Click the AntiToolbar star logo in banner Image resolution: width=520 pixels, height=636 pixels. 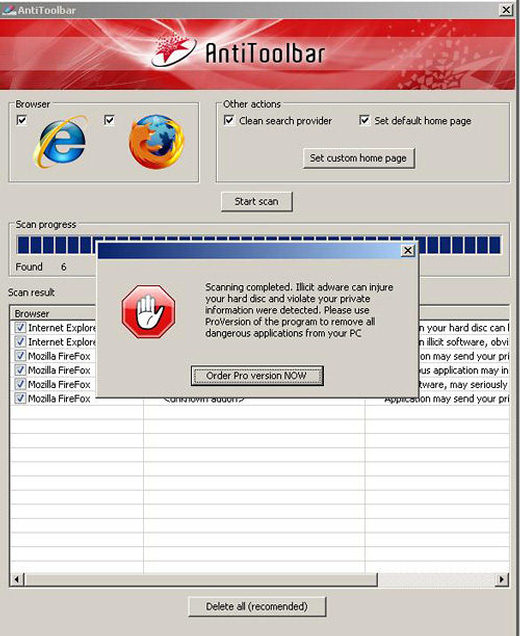(174, 52)
